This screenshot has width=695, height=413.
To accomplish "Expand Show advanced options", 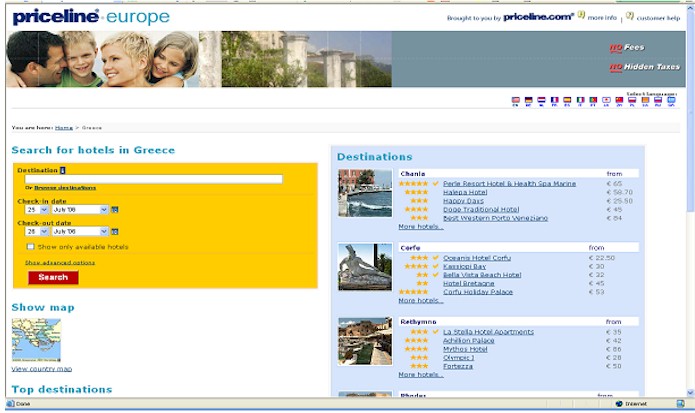I will point(60,263).
